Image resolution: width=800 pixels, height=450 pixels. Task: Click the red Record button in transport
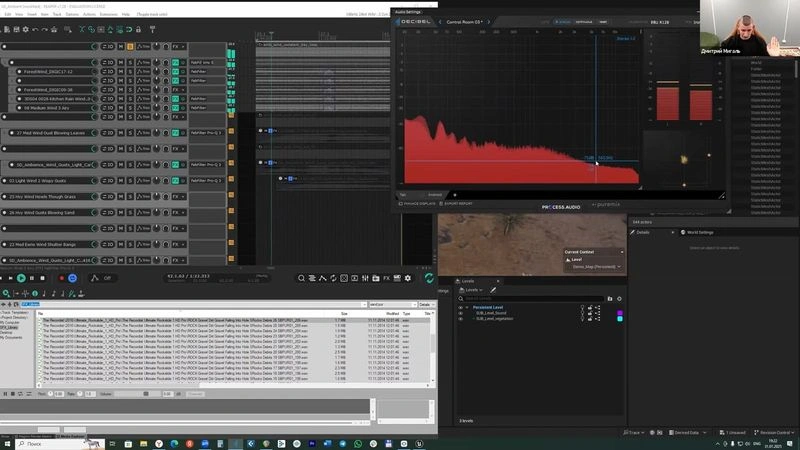(62, 279)
